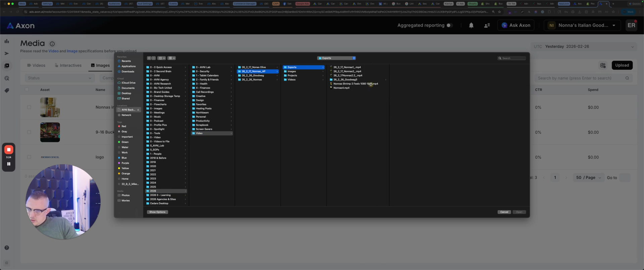The height and width of the screenshot is (270, 644).
Task: Open the 50 / Page dropdown
Action: [589, 178]
